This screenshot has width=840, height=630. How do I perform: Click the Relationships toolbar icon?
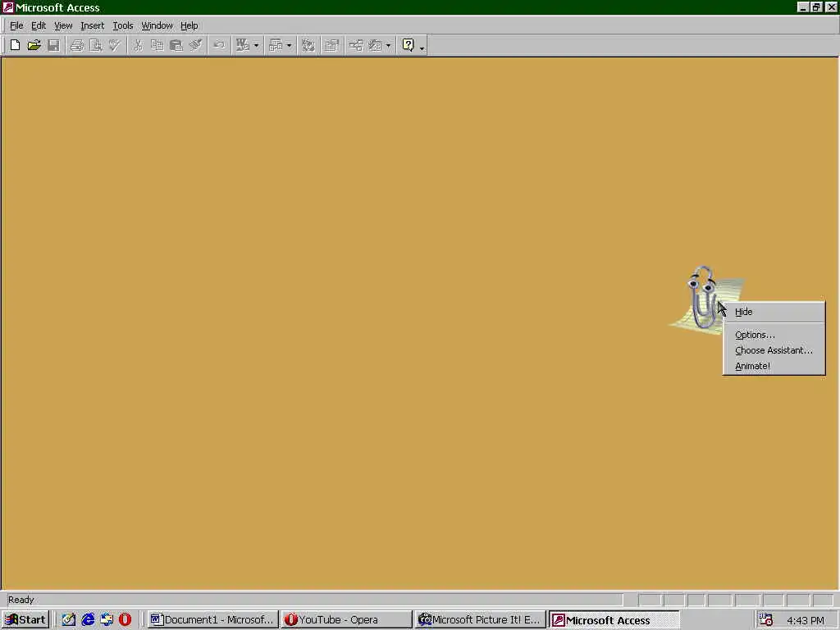356,46
